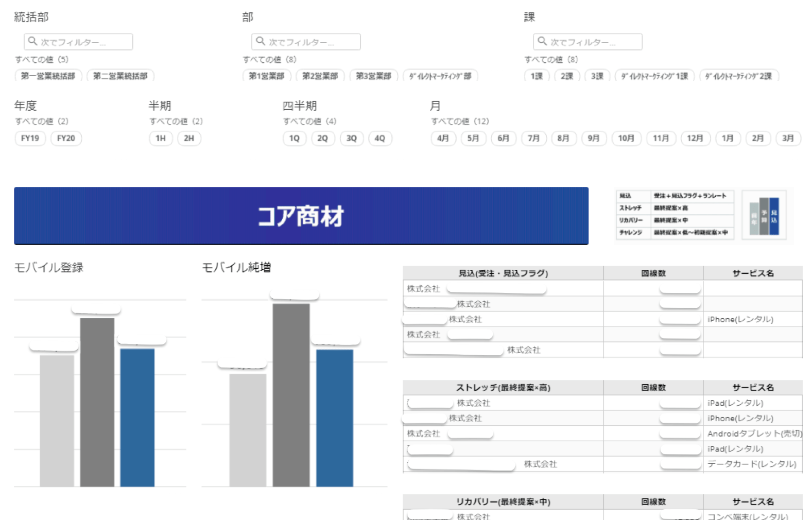
Task: Click blue bar in モバイル登録 chart
Action: pyautogui.click(x=137, y=418)
